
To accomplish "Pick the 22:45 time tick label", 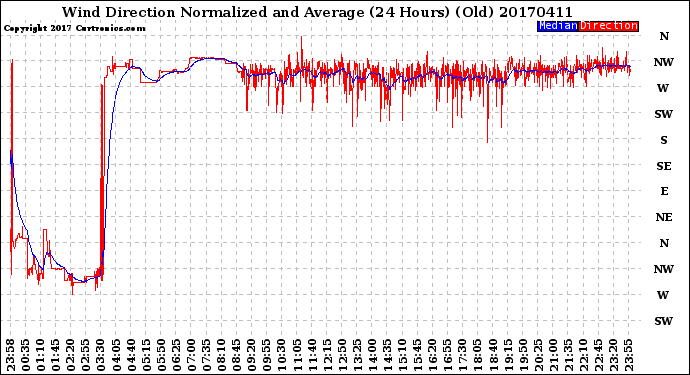I will [x=597, y=355].
